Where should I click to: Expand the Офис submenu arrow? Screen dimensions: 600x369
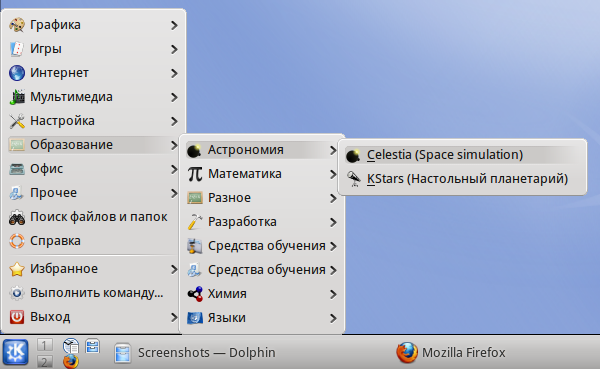(174, 169)
